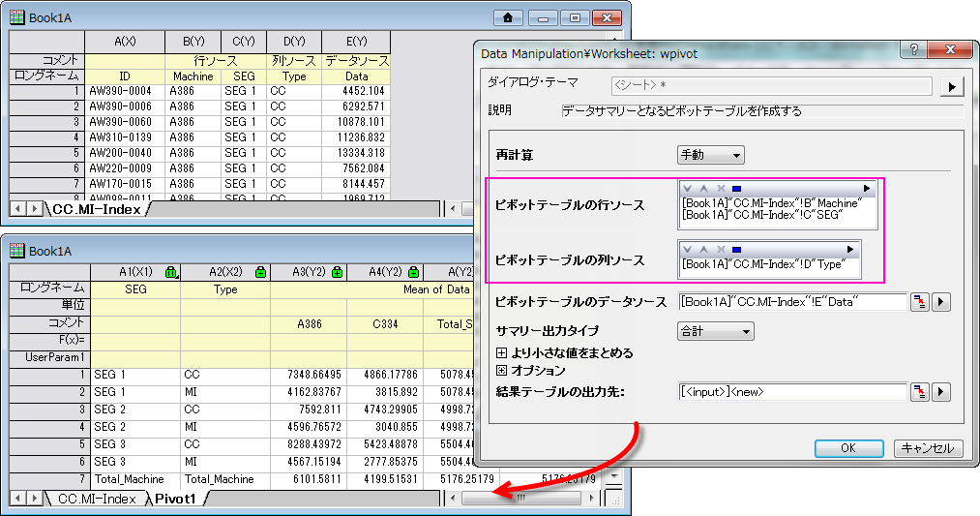This screenshot has height=516, width=980.
Task: Click the C334 comment cell in Pivot1
Action: tap(385, 324)
